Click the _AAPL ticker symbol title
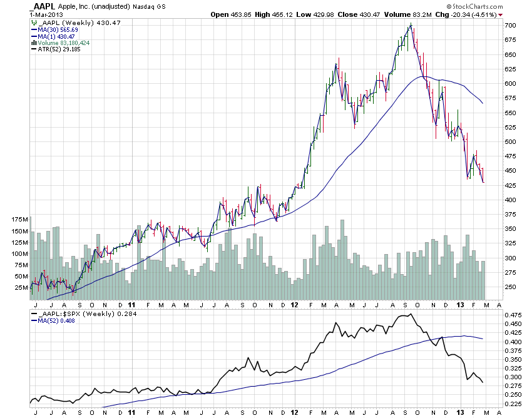The width and height of the screenshot is (532, 418). tap(42, 6)
